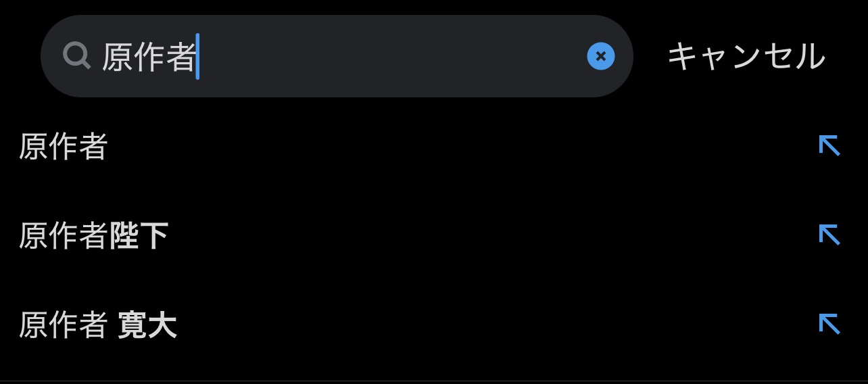
Task: Dismiss search by tapping キャンセル
Action: 746,57
